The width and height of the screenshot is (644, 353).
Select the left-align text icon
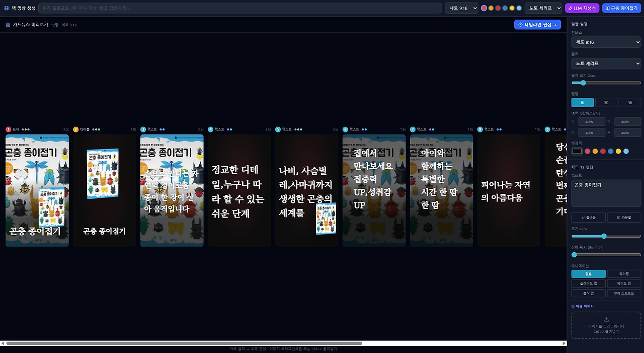coord(582,102)
